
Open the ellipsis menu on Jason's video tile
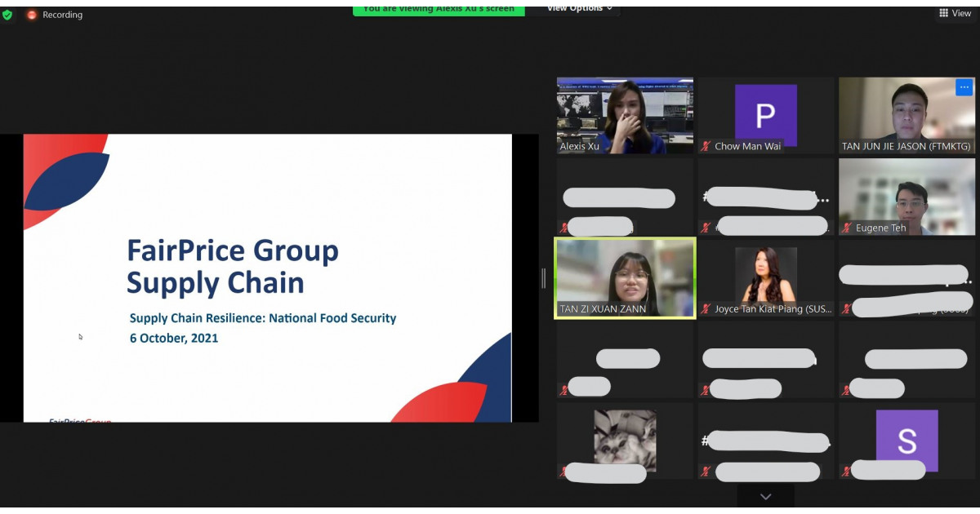tap(964, 87)
